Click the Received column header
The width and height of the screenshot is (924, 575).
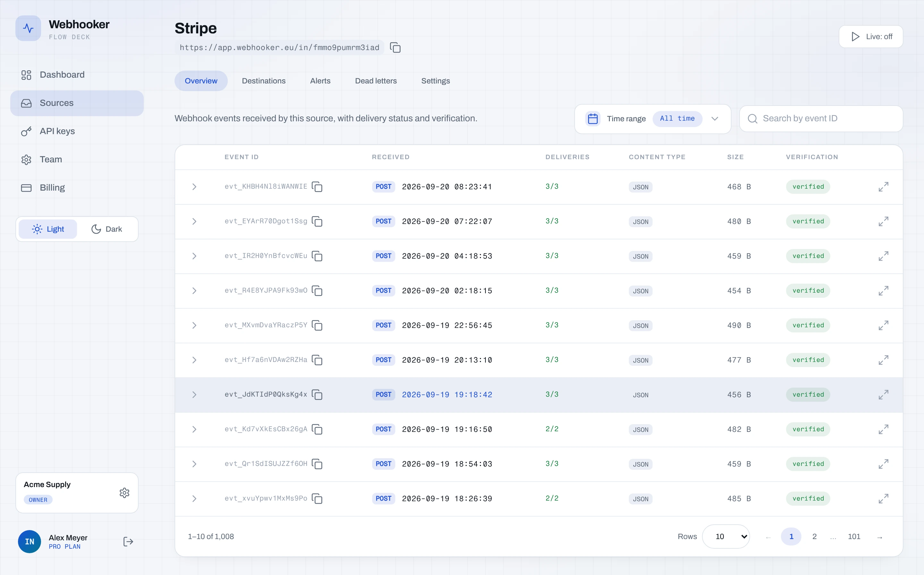pos(390,157)
